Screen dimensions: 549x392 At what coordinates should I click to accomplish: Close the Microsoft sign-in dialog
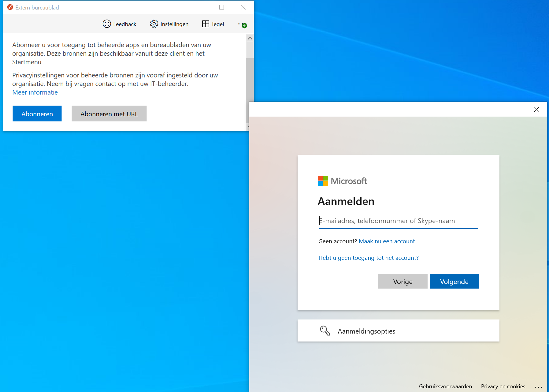tap(536, 110)
